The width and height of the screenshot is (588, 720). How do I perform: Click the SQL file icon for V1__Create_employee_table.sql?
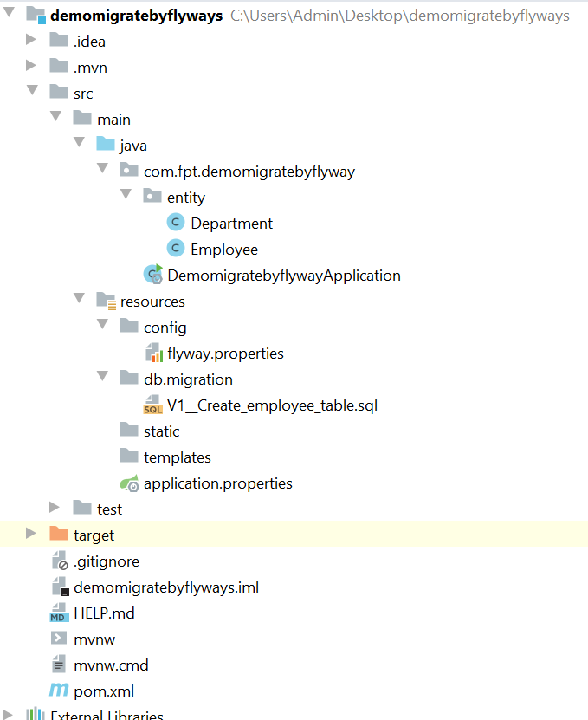(x=153, y=405)
